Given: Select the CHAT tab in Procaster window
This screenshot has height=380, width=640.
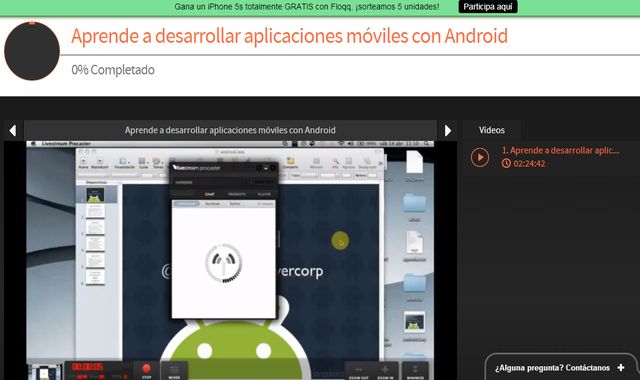Looking at the screenshot, I should 210,194.
